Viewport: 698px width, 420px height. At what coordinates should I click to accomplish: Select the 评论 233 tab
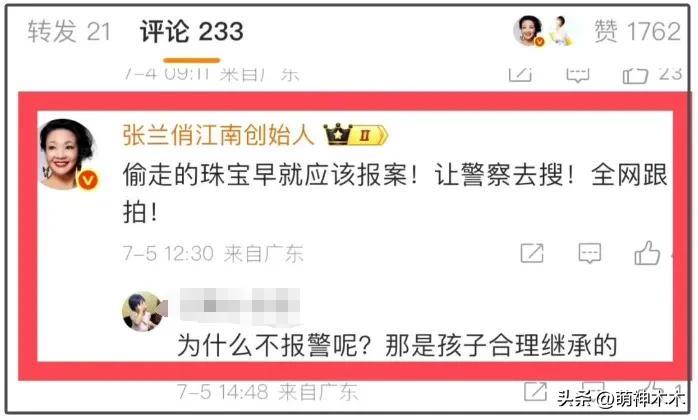coord(191,32)
